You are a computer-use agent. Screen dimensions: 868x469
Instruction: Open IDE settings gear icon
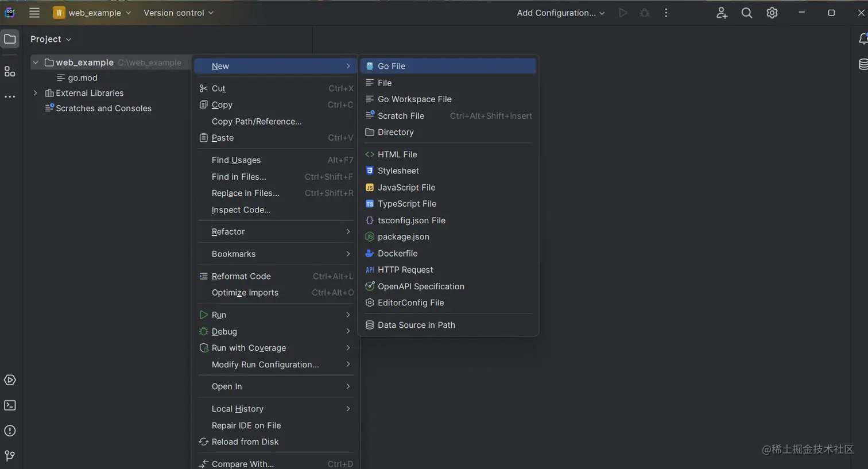point(772,13)
